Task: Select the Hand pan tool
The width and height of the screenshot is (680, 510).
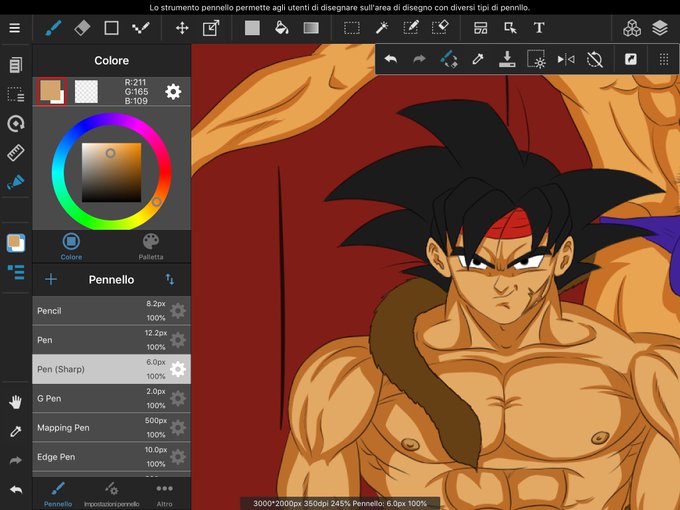Action: pyautogui.click(x=16, y=402)
